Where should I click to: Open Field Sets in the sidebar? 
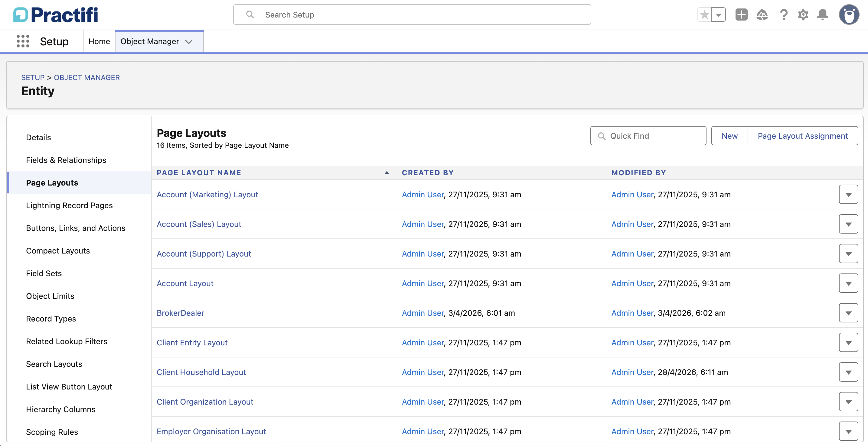(x=44, y=273)
